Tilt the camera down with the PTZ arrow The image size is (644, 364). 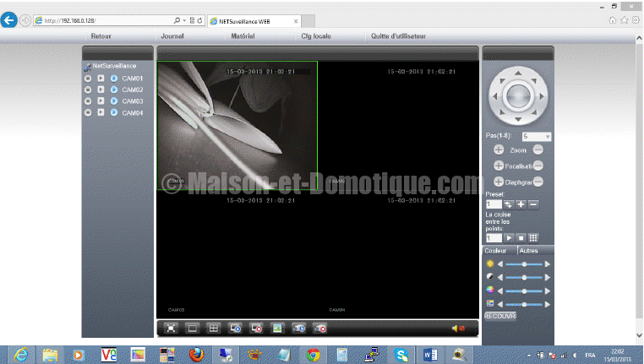coord(518,119)
